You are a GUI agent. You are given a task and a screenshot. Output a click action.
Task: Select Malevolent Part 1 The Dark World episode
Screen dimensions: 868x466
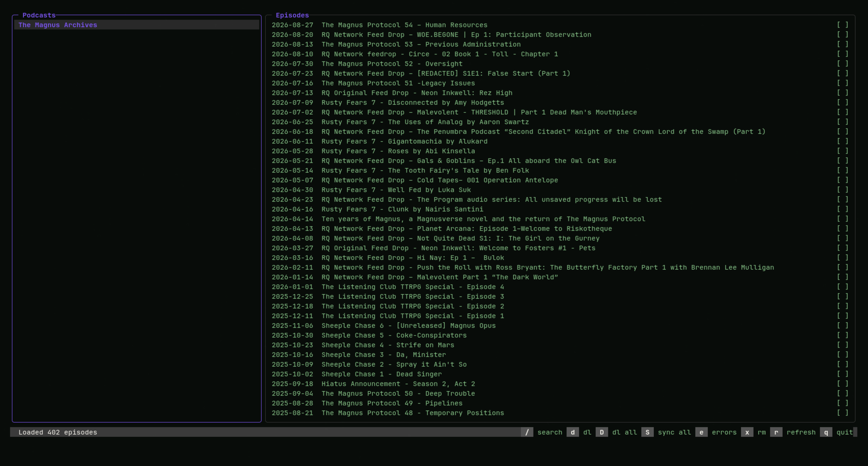pyautogui.click(x=560, y=277)
